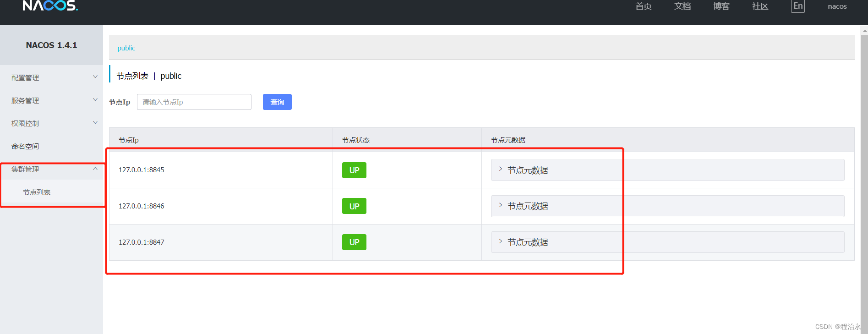Collapse the 集群管理 sidebar menu
Viewport: 868px width, 334px height.
click(x=51, y=169)
